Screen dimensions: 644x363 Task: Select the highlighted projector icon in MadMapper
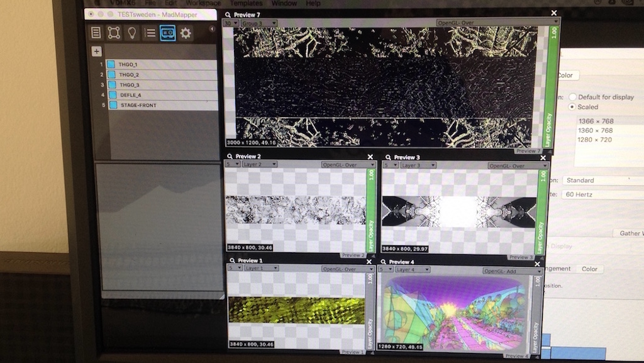(x=167, y=33)
